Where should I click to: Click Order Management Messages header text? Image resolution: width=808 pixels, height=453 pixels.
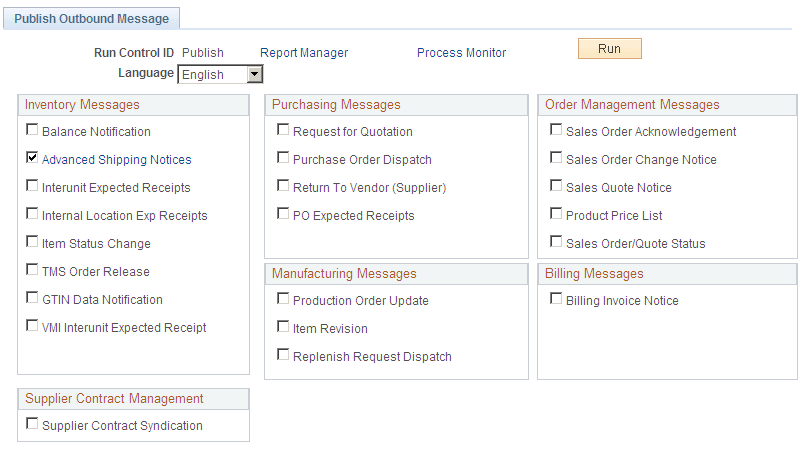pyautogui.click(x=632, y=105)
